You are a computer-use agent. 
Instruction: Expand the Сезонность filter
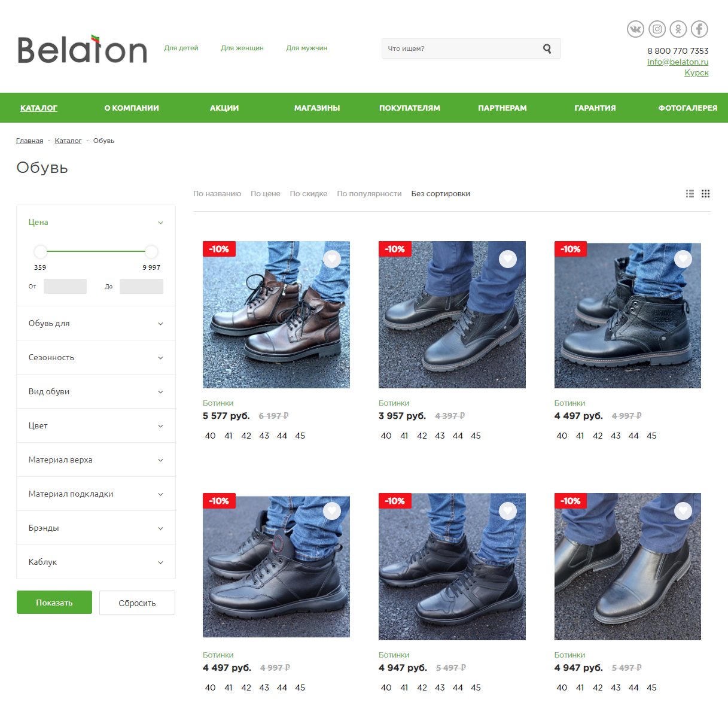point(96,357)
